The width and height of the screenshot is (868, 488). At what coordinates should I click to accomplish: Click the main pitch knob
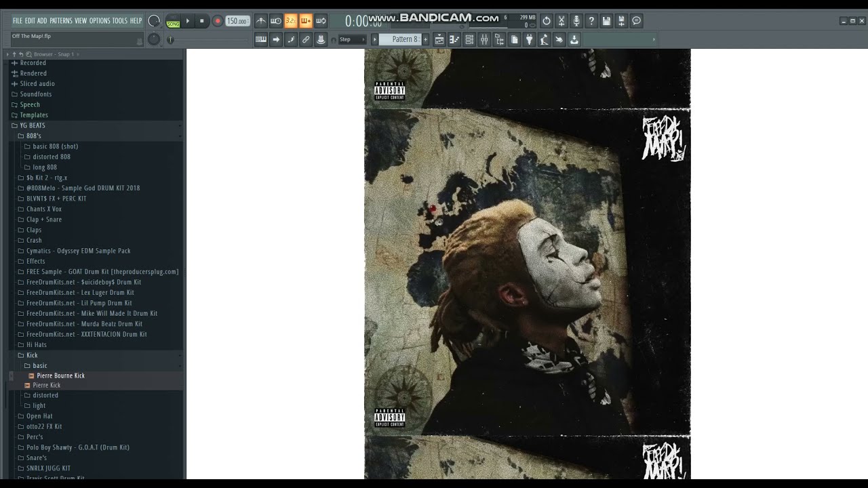pos(154,39)
